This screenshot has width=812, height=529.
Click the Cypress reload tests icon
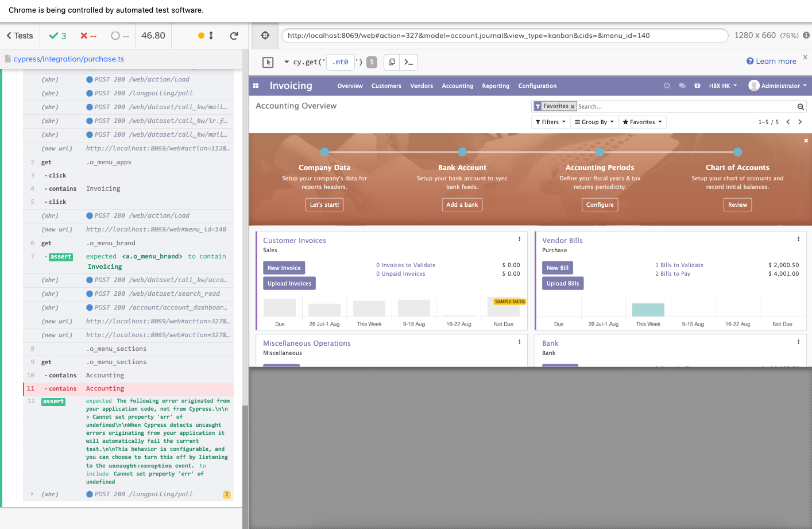[234, 36]
